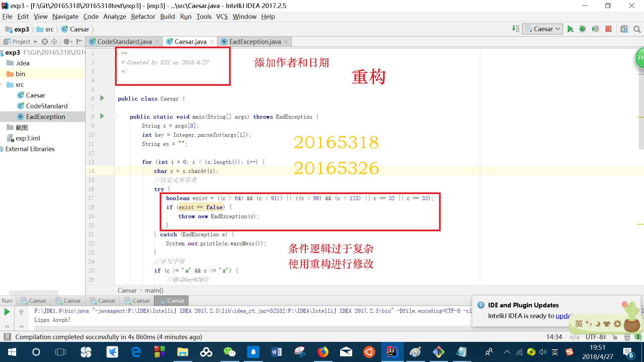Select the last Caesar run tab
The height and width of the screenshot is (362, 644).
tap(172, 301)
